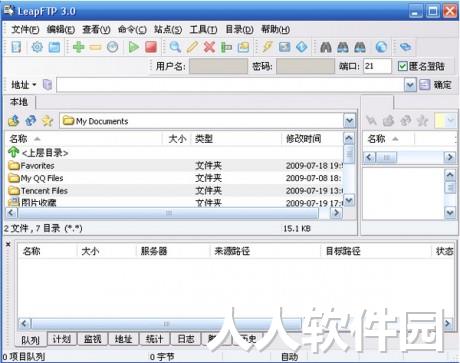Click the 密码 input field
This screenshot has height=363, width=460.
[x=305, y=66]
